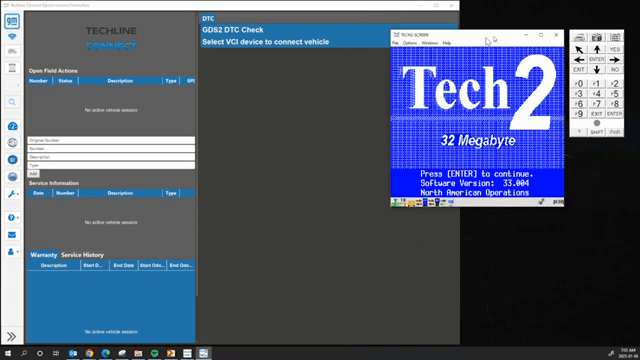The height and width of the screenshot is (360, 640).
Task: Click the gauge dashboard icon in sidebar
Action: [12, 126]
